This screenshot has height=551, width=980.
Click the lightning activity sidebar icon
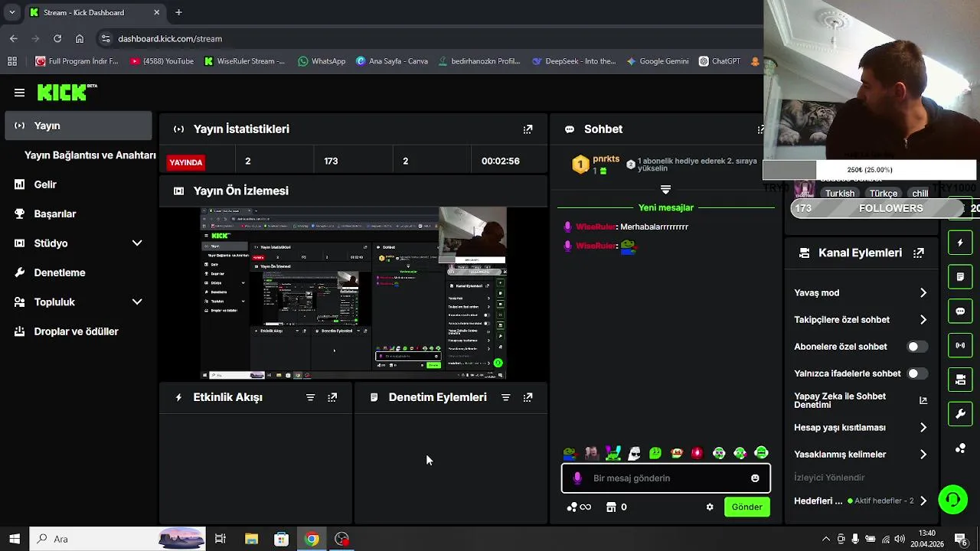pos(960,243)
